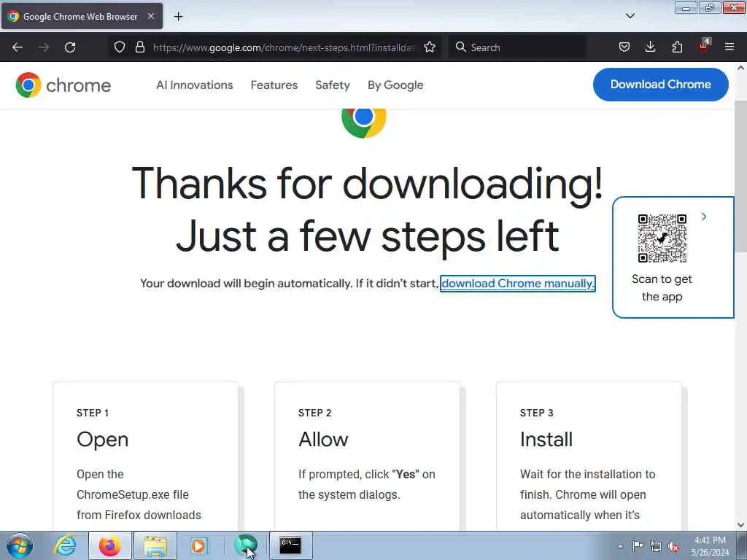This screenshot has height=560, width=747.
Task: Click the Download Chrome button
Action: (661, 85)
